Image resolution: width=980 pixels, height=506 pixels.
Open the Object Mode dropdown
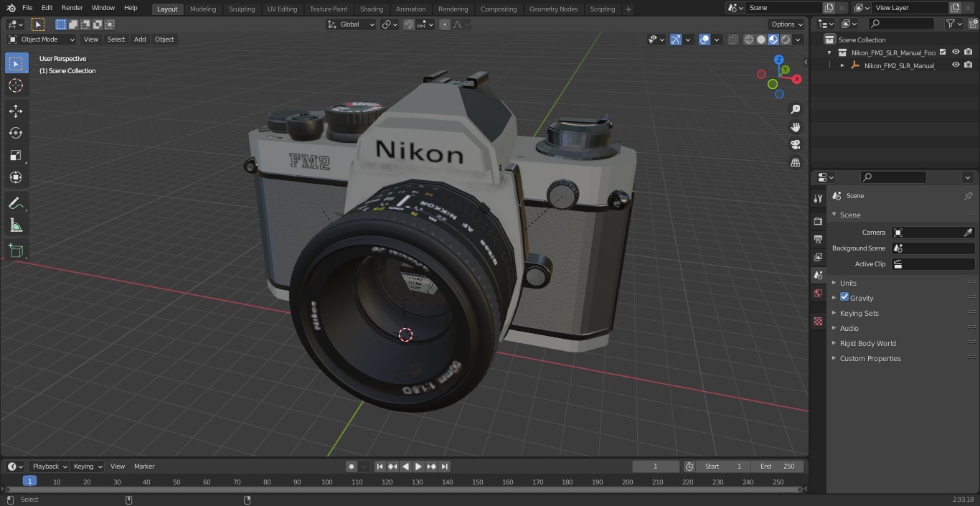point(42,39)
